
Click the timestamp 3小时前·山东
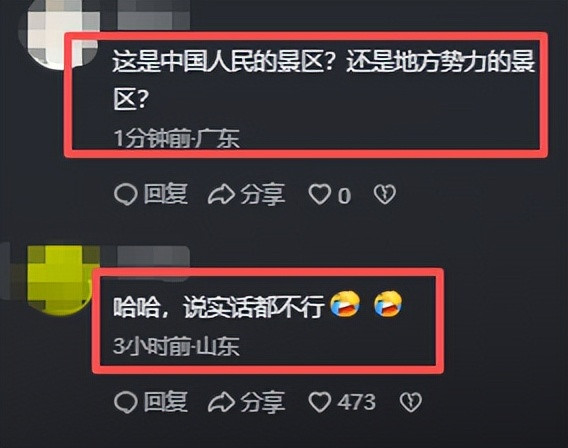click(x=176, y=346)
